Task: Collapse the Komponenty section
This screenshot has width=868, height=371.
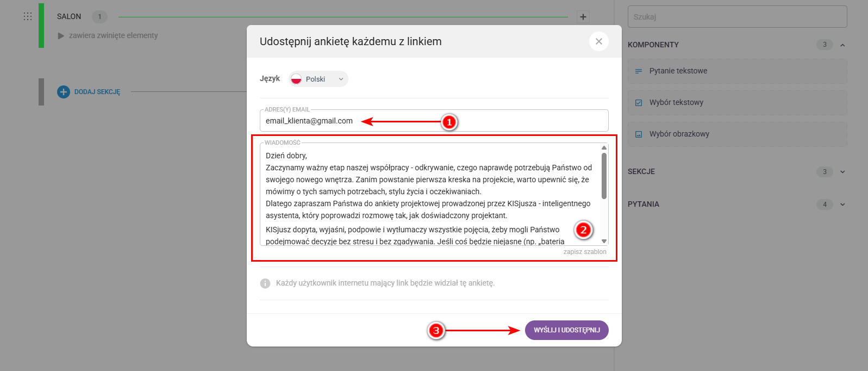Action: (842, 45)
